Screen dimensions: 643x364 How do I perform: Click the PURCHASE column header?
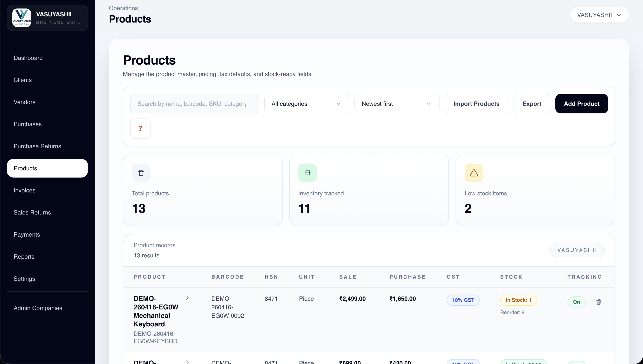coord(407,277)
